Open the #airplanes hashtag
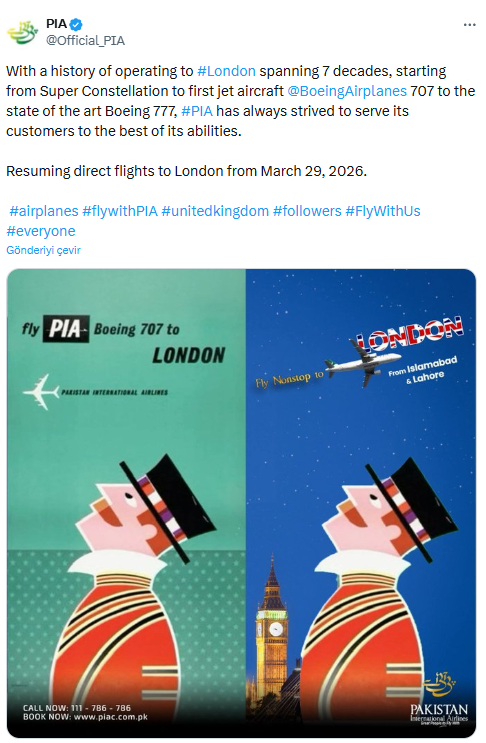 click(x=44, y=211)
